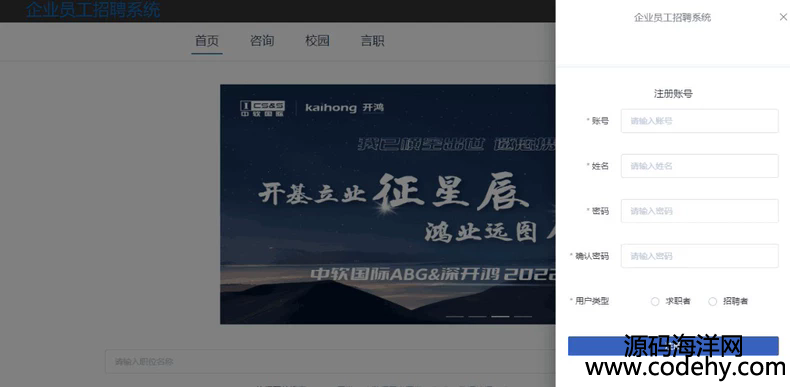
Task: Open the 咨询 navigation tab
Action: [262, 41]
